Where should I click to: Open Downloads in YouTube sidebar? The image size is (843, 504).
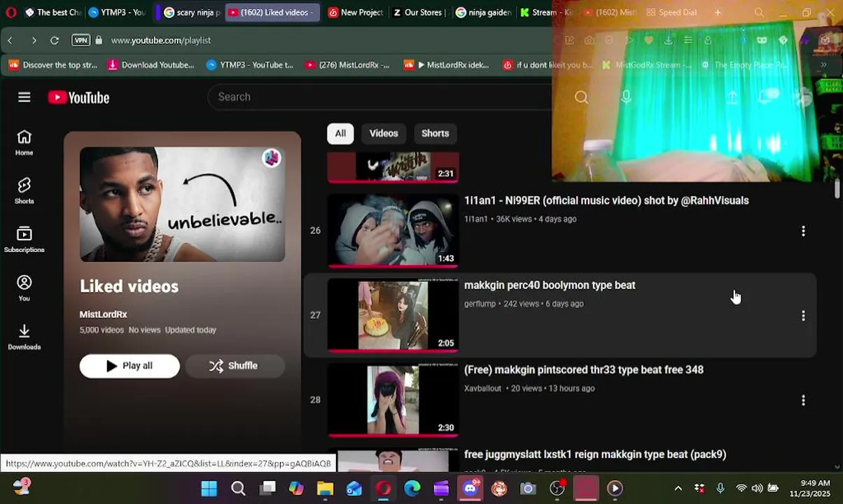[25, 336]
